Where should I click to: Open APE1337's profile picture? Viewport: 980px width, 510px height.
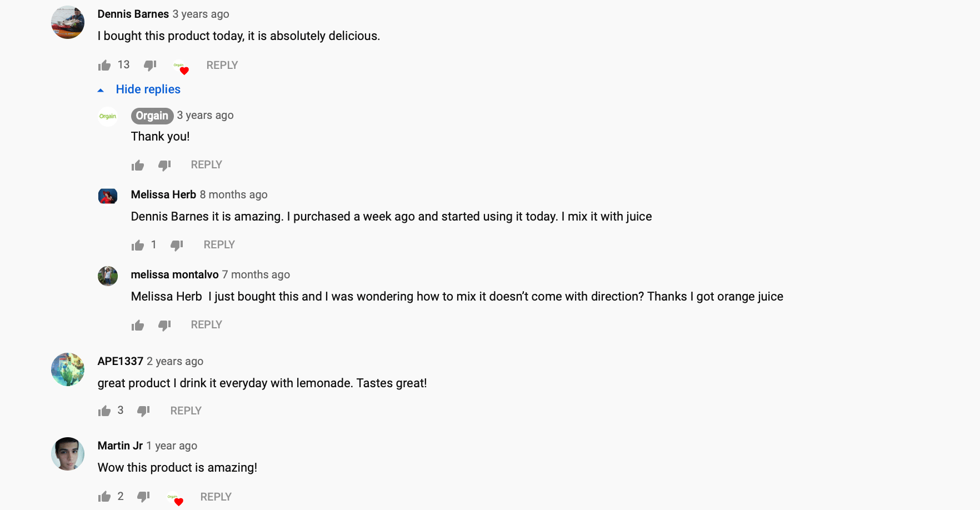67,369
